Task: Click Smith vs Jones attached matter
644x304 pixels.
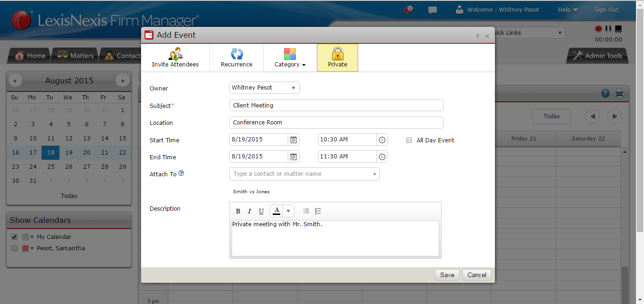Action: point(251,192)
